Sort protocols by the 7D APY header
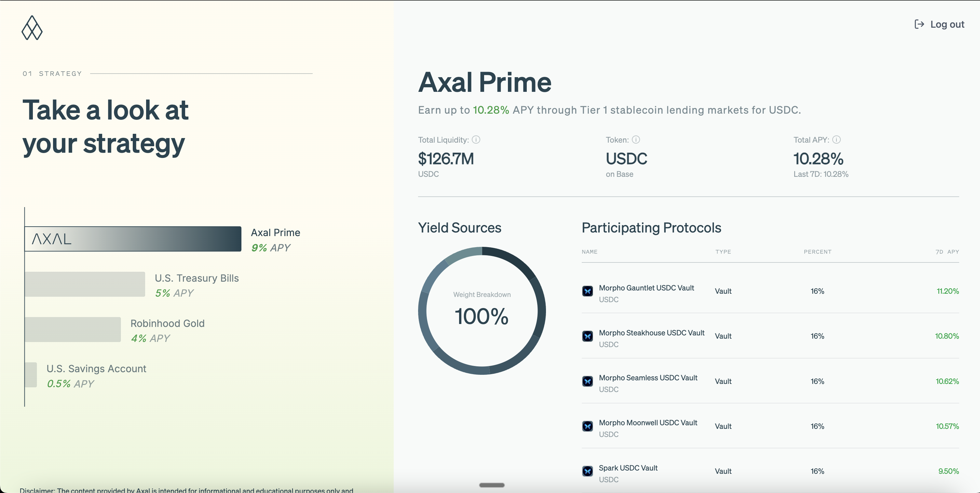Screen dimensions: 980x493 [x=947, y=252]
